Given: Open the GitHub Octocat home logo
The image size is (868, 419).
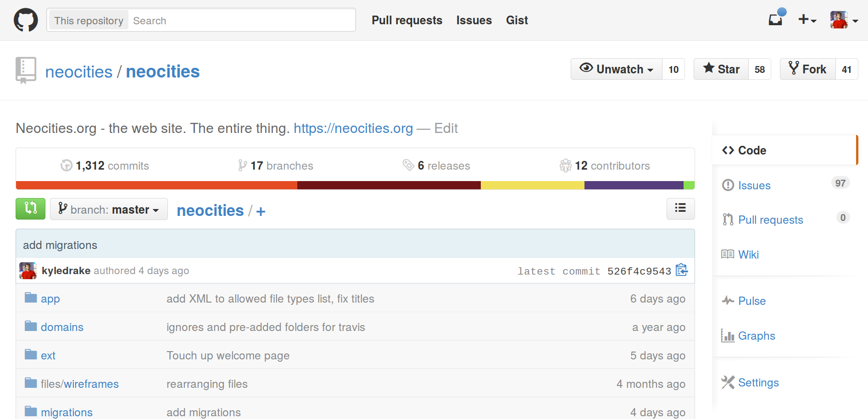Looking at the screenshot, I should (x=26, y=20).
